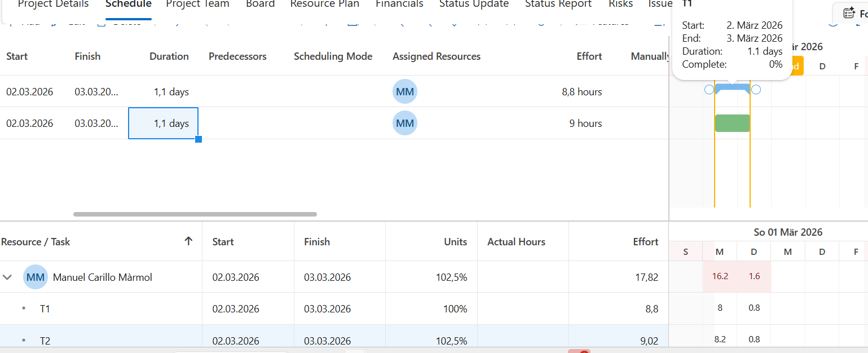Select the green task bar in the Gantt chart

(733, 123)
